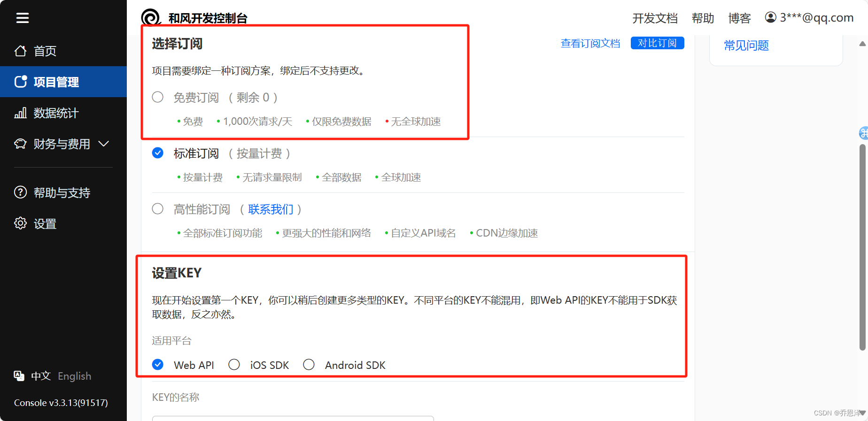The height and width of the screenshot is (421, 868).
Task: Click the 1,000次请求/天 feature text
Action: [x=257, y=122]
